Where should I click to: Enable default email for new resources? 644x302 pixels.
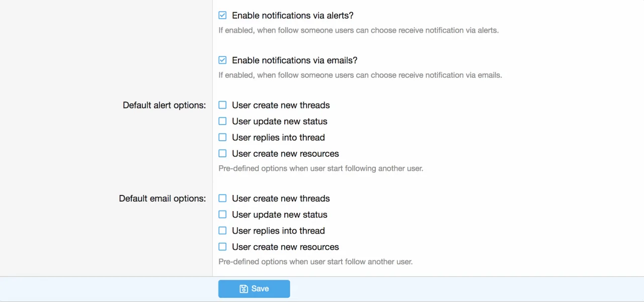click(222, 247)
